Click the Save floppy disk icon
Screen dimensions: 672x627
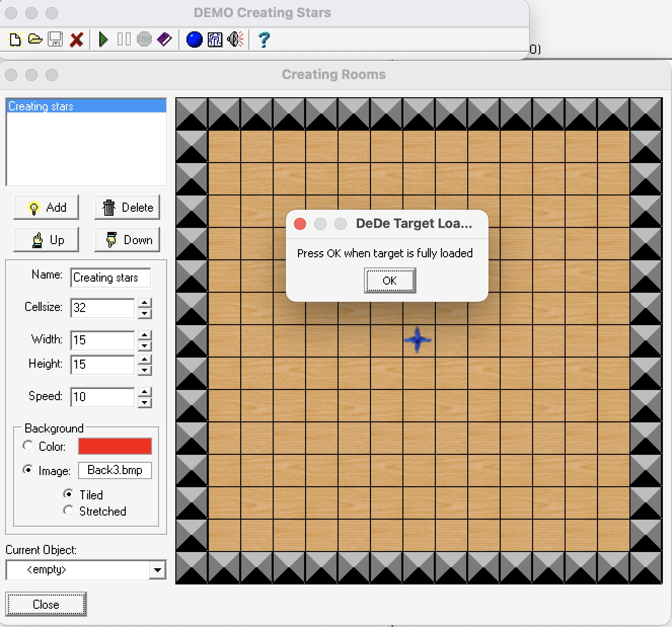pos(55,39)
